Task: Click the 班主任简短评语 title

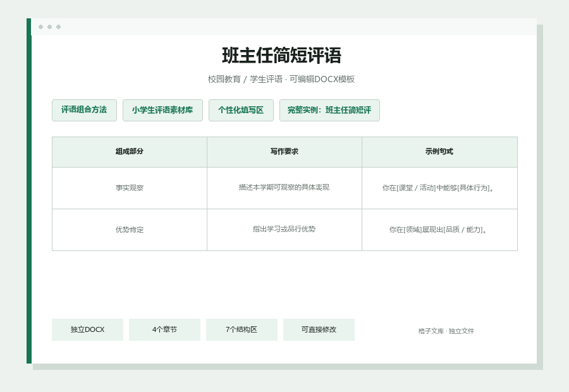Action: tap(281, 56)
